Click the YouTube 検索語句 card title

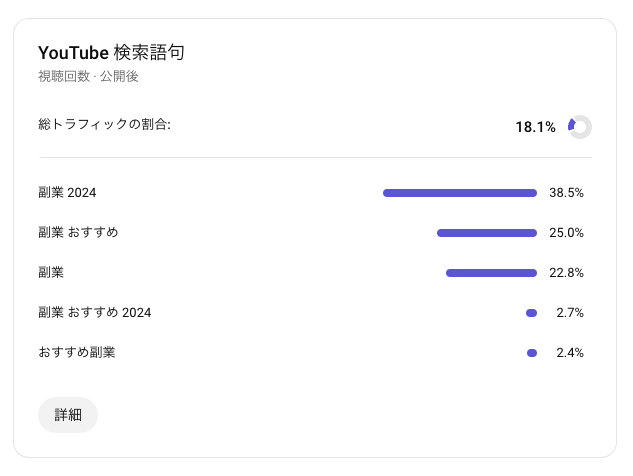coord(111,53)
